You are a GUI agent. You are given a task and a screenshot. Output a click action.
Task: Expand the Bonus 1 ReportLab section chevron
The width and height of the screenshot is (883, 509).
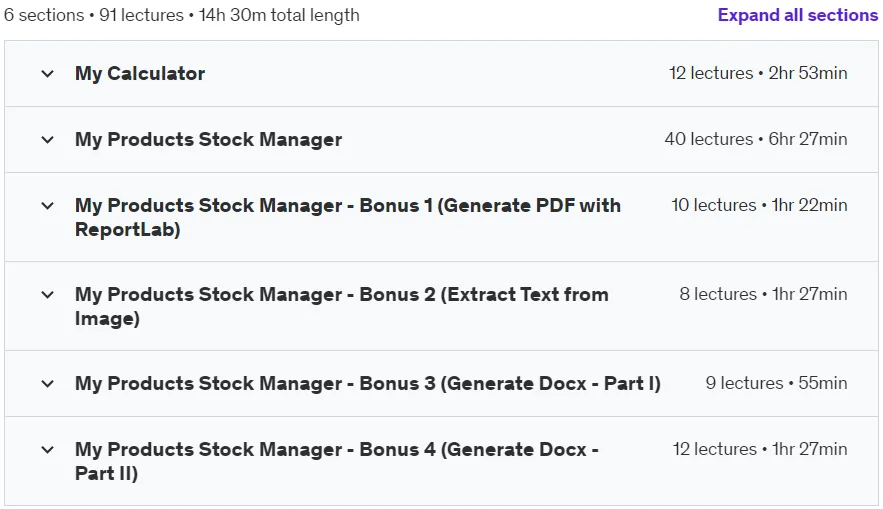pos(48,206)
